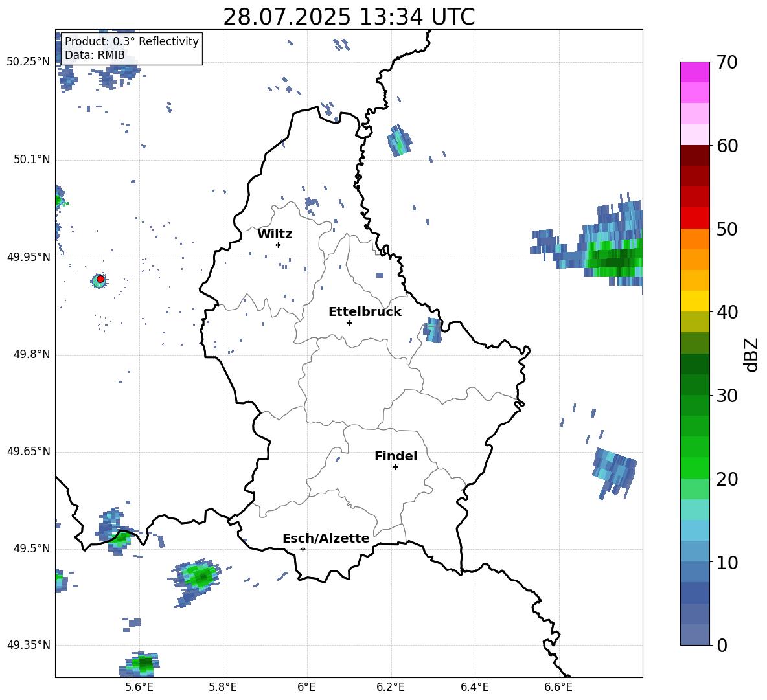Click the 10 tick on colorbar
Image resolution: width=767 pixels, height=700 pixels.
coord(727,562)
